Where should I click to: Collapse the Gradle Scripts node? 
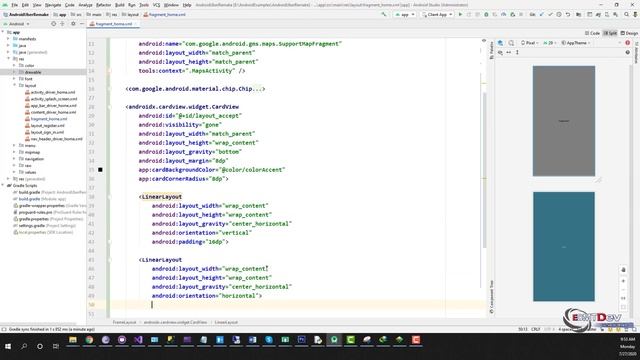pyautogui.click(x=3, y=185)
